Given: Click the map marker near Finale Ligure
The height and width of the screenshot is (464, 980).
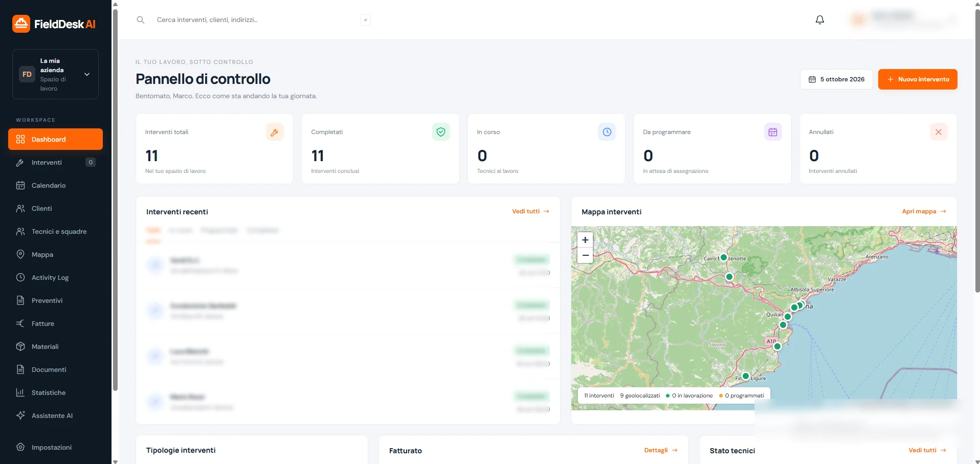Looking at the screenshot, I should coord(746,376).
